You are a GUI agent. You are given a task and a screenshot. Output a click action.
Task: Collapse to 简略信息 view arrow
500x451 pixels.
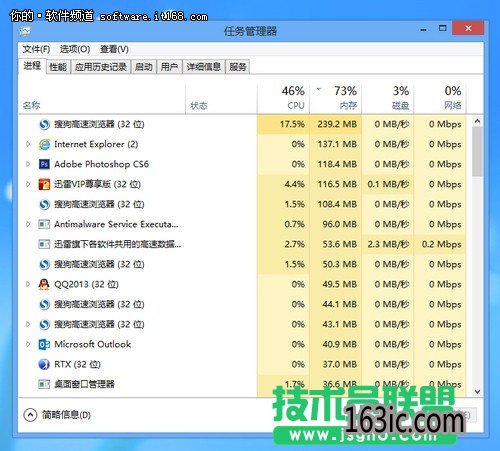pyautogui.click(x=30, y=415)
